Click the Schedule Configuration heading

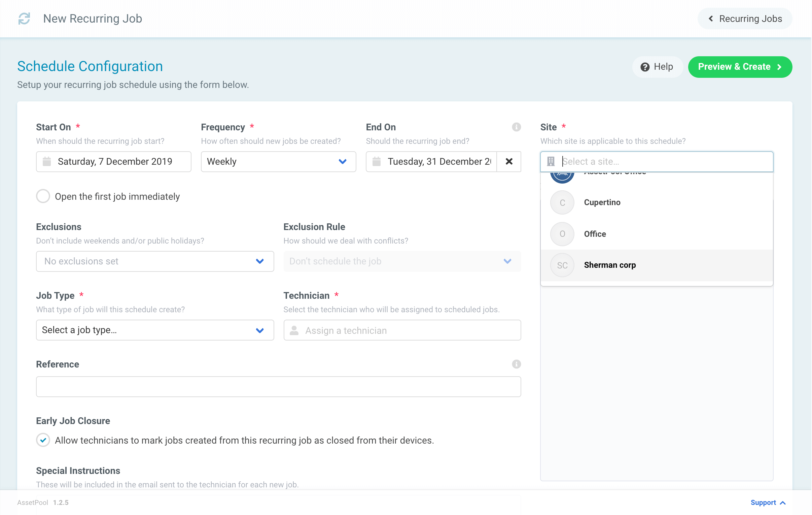click(90, 66)
